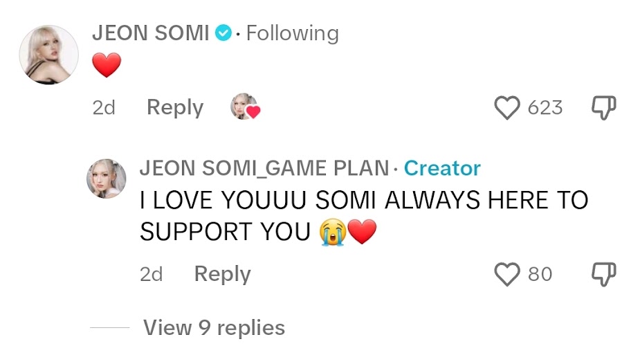Click the 623 like count
The image size is (640, 364).
pyautogui.click(x=545, y=108)
